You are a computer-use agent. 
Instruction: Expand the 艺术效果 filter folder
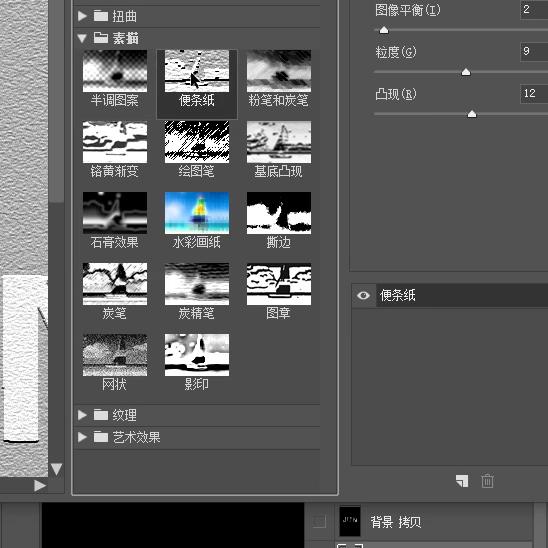coord(82,437)
